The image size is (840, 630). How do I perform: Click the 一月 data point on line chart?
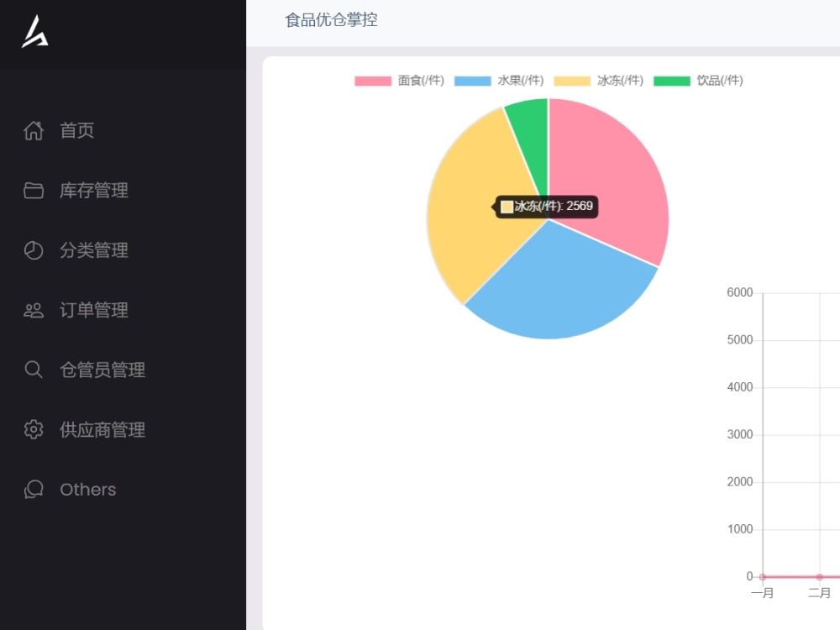(763, 577)
